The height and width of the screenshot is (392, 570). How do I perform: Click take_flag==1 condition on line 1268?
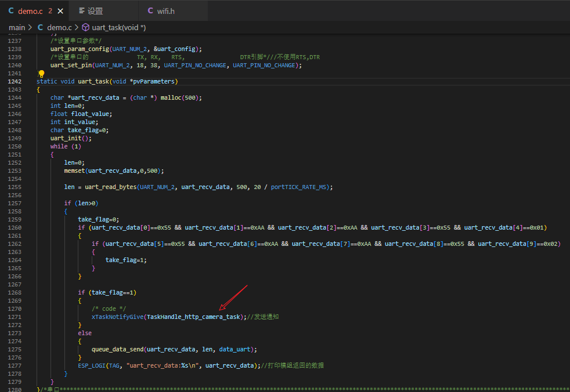click(x=113, y=293)
